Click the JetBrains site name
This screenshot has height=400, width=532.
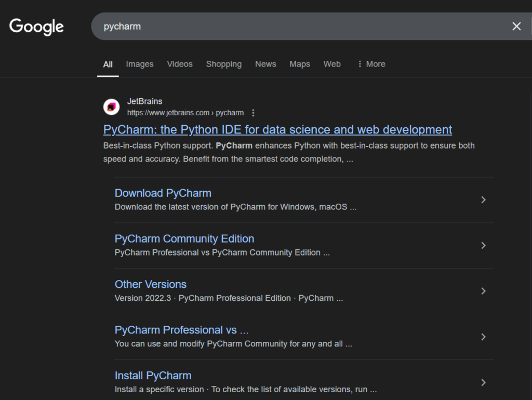click(145, 101)
